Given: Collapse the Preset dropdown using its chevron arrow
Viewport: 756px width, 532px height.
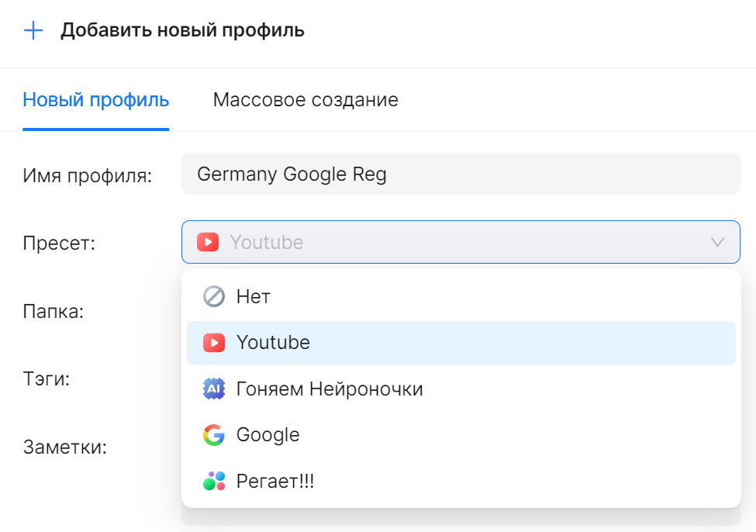Looking at the screenshot, I should pyautogui.click(x=717, y=242).
